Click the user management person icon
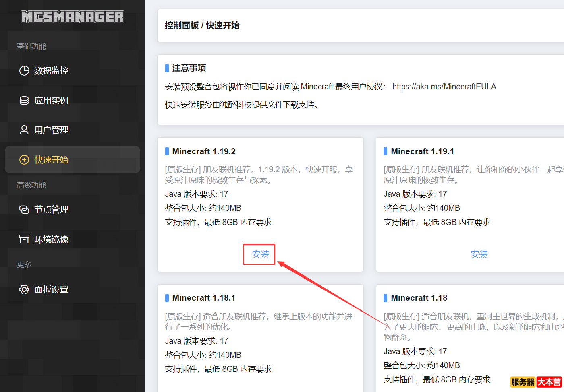564x392 pixels. (24, 130)
